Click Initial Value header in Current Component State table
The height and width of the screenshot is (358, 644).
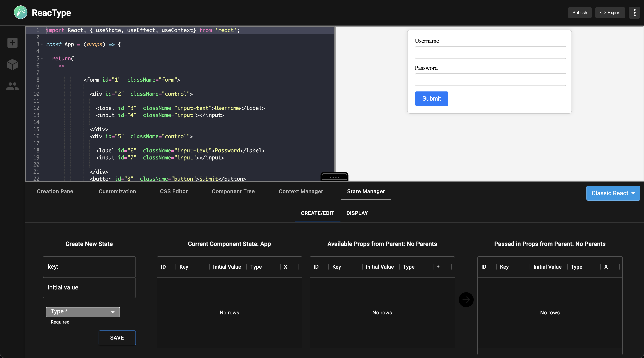227,267
